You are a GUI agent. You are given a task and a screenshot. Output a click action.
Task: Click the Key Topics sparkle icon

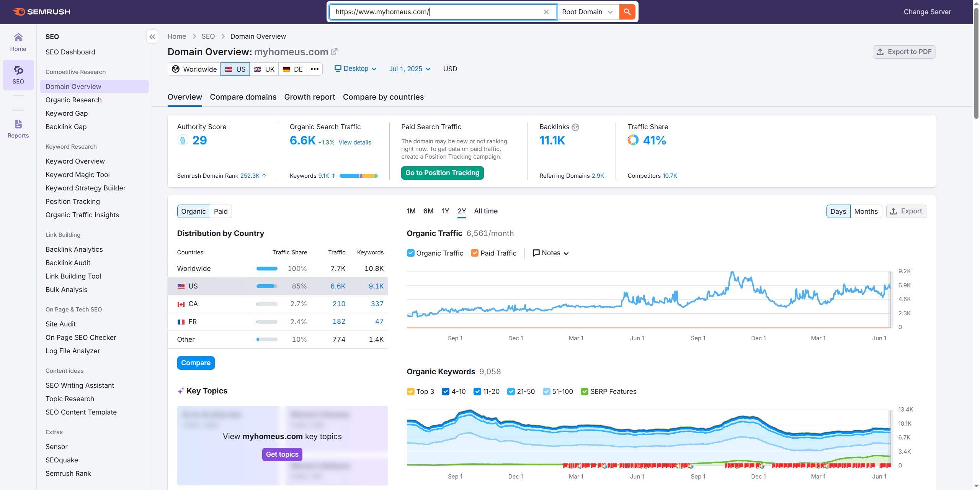[x=181, y=391]
